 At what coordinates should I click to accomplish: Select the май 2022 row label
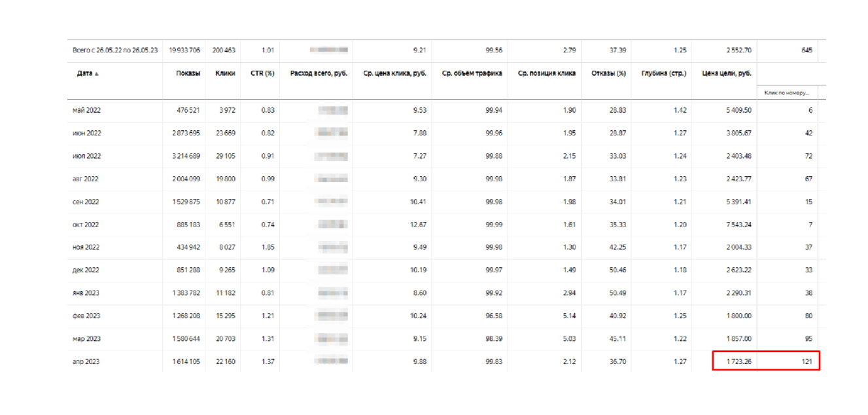coord(86,111)
